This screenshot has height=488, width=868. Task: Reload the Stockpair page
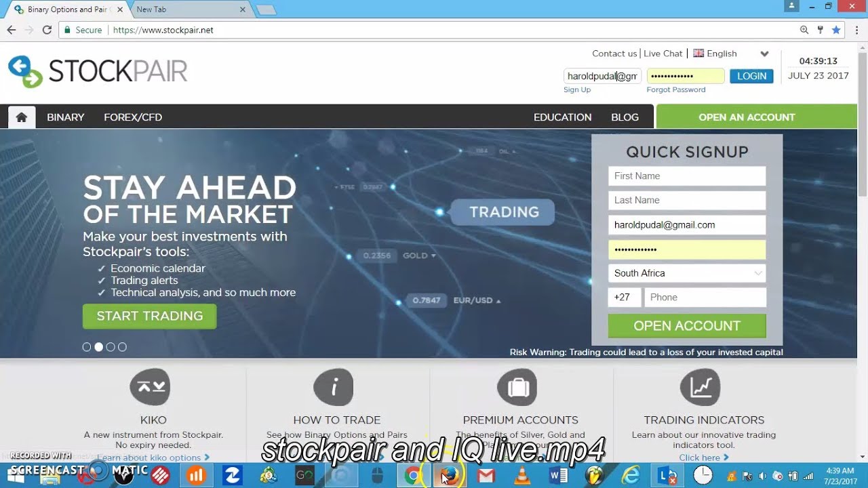47,30
